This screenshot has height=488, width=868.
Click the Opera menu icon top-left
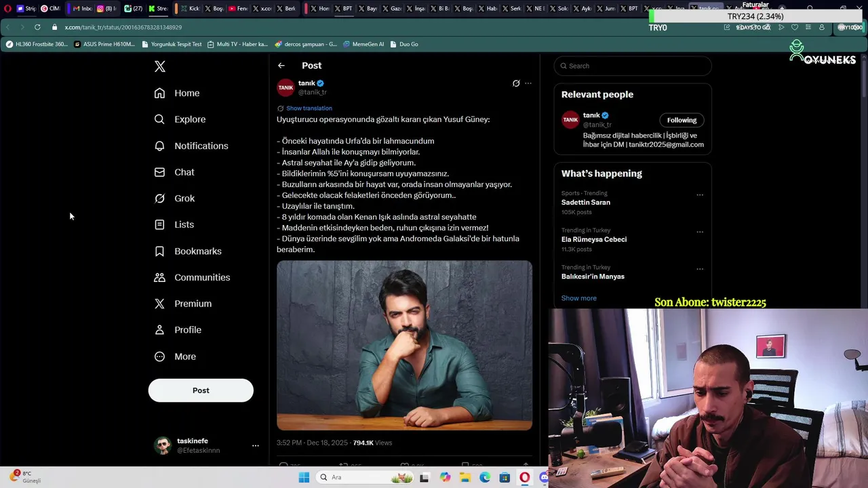pos(7,8)
